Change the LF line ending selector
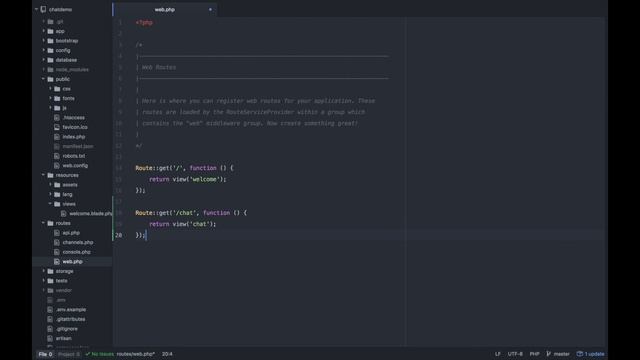The image size is (640, 360). (x=498, y=354)
